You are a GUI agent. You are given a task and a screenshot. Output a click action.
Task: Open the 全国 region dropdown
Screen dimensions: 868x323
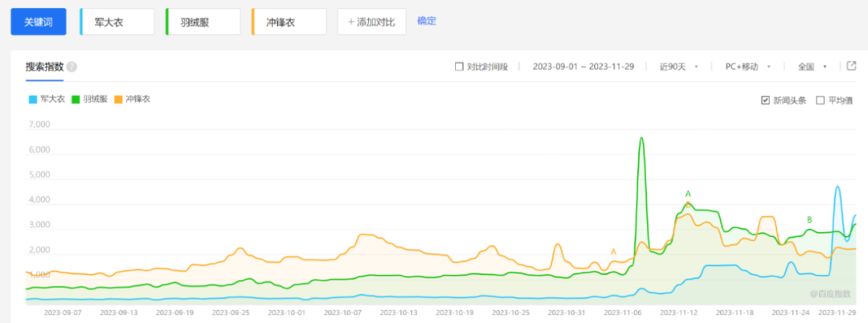coord(812,67)
